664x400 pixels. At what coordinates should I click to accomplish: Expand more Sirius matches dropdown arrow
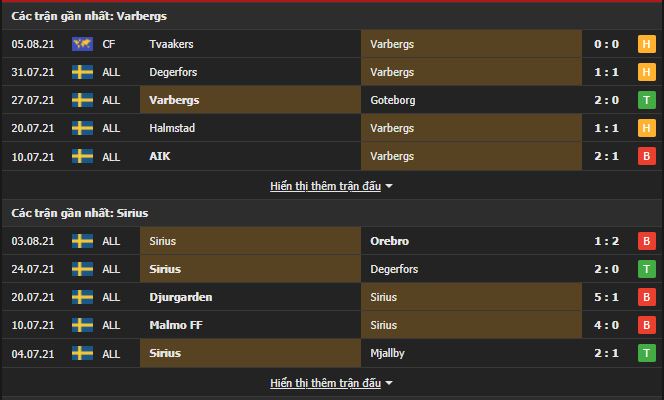[x=389, y=383]
